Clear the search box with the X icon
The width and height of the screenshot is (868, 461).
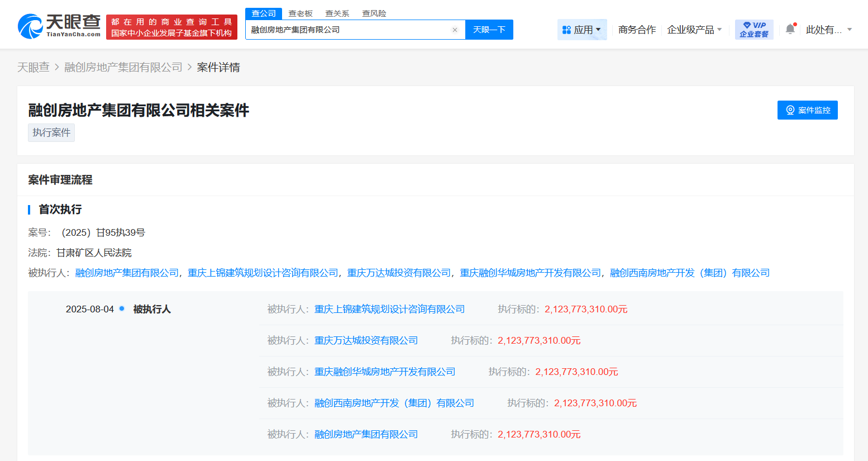455,30
